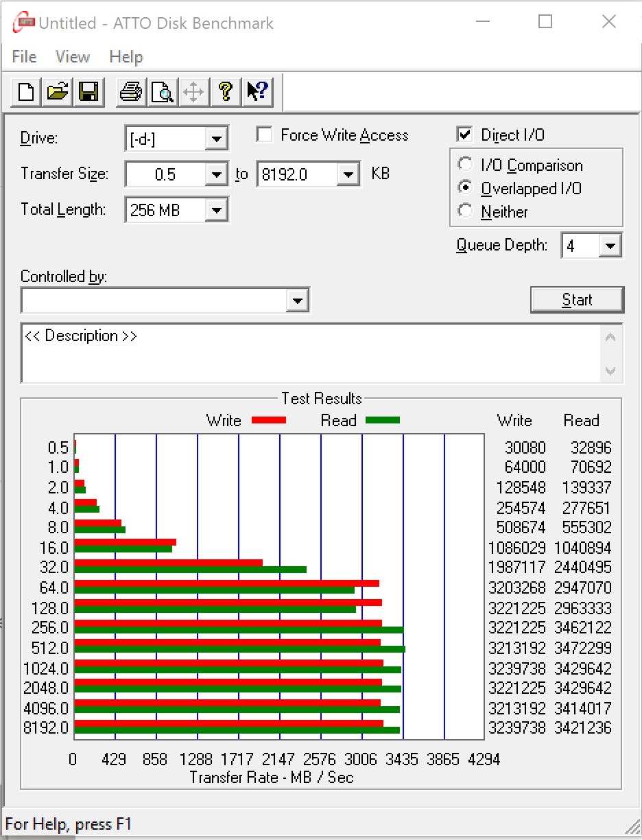
Task: Click the ATTO application title bar icon
Action: [24, 22]
